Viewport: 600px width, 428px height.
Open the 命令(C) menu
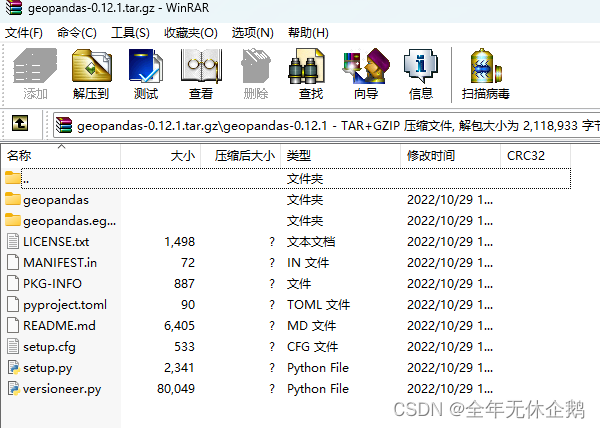(x=77, y=33)
